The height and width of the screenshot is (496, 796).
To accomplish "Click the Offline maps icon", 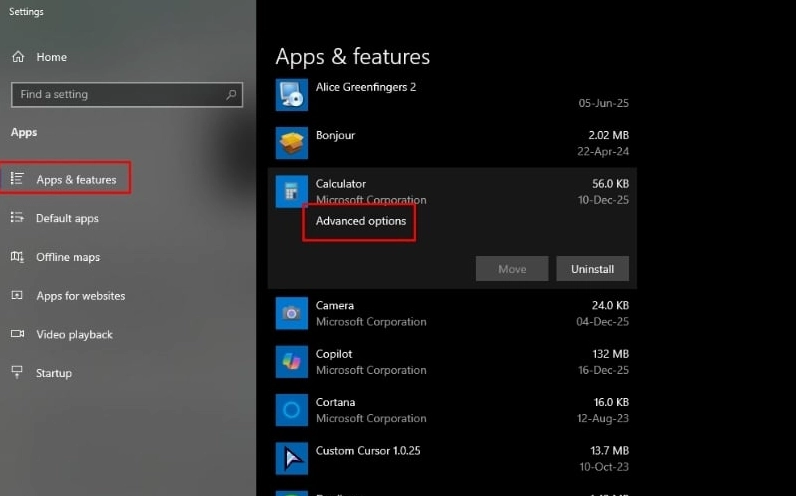I will pos(17,257).
